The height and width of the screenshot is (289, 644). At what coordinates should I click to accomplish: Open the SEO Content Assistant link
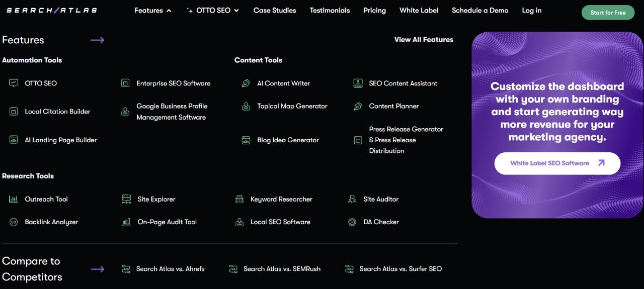403,83
